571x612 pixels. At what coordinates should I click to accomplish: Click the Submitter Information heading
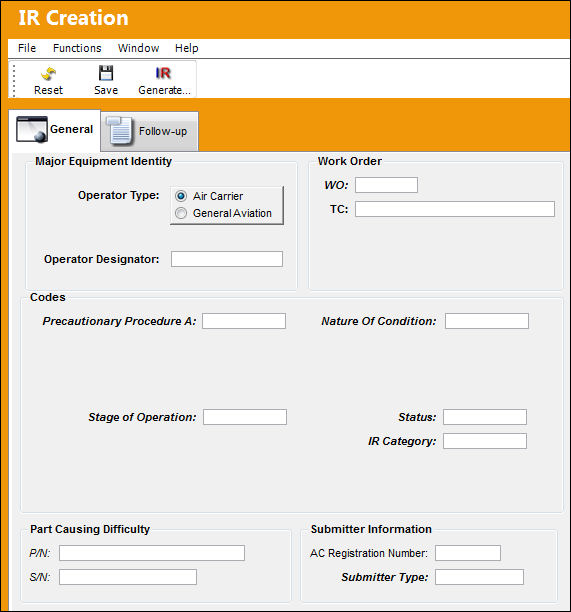371,529
